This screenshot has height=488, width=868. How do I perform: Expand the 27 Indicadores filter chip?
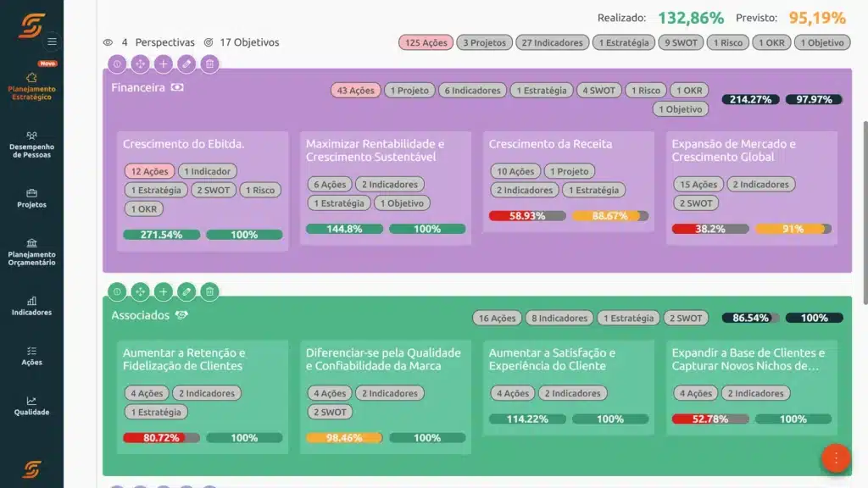[552, 42]
